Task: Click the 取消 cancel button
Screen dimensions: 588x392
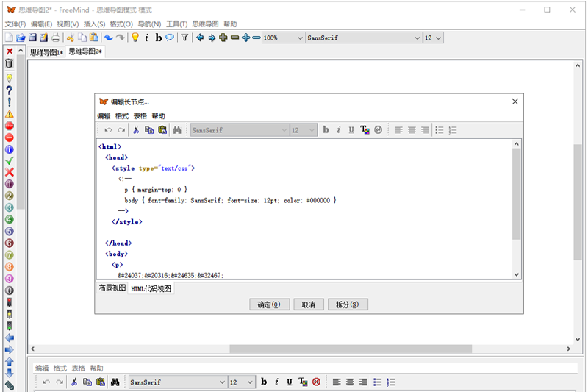Action: [x=308, y=304]
